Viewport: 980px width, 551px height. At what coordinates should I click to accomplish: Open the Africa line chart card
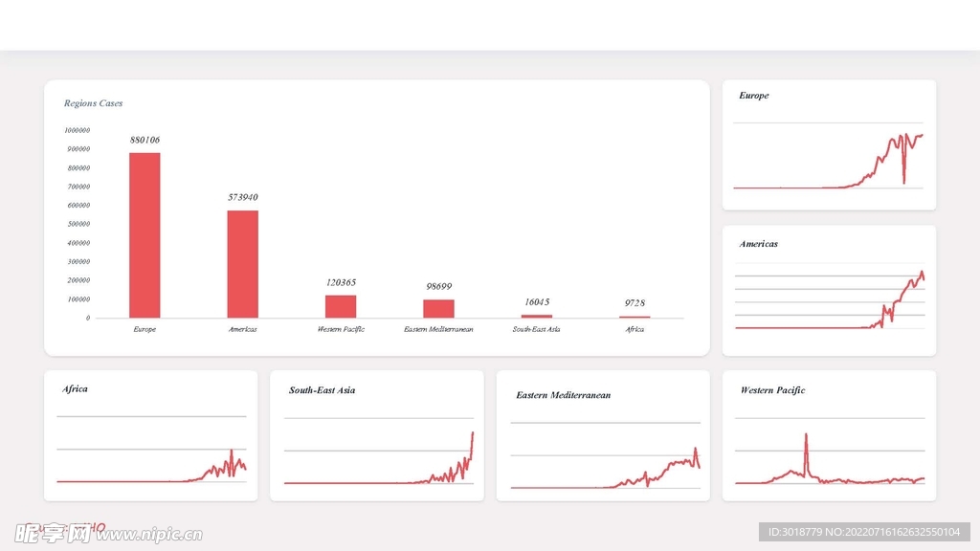[x=151, y=435]
